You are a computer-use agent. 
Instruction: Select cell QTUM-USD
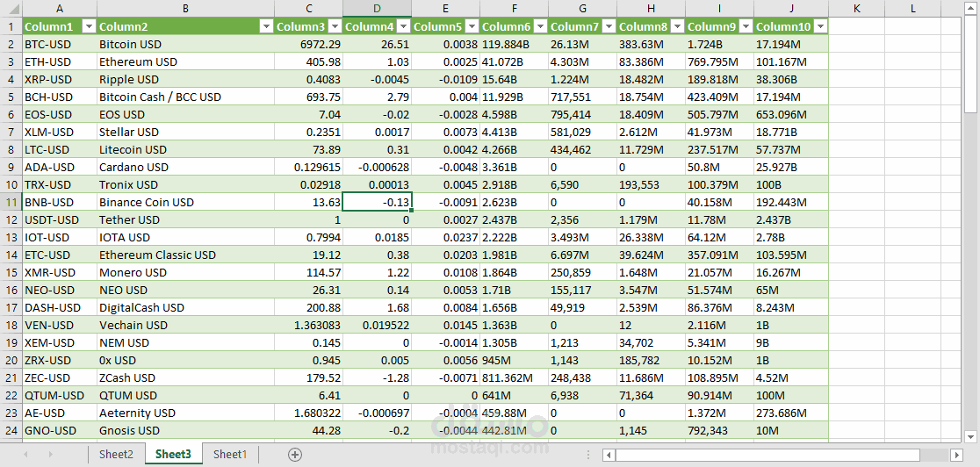tap(60, 395)
